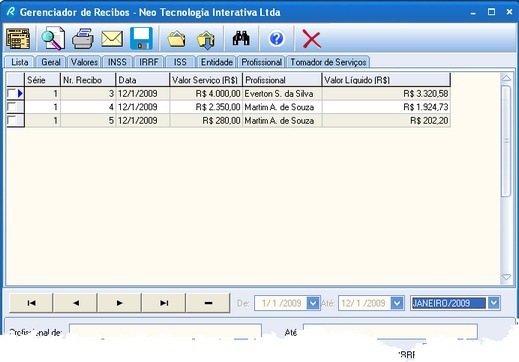The width and height of the screenshot is (519, 362).
Task: Print receipts with the printer icon
Action: point(83,39)
